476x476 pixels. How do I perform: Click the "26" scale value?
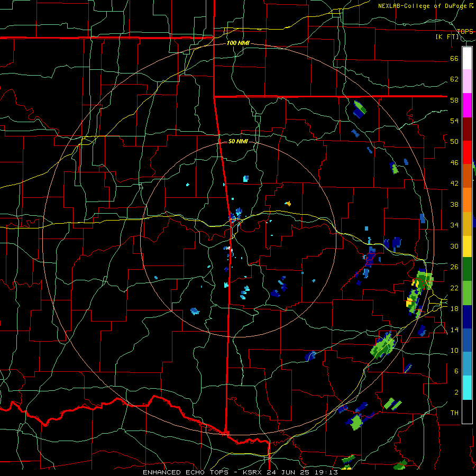tap(454, 267)
